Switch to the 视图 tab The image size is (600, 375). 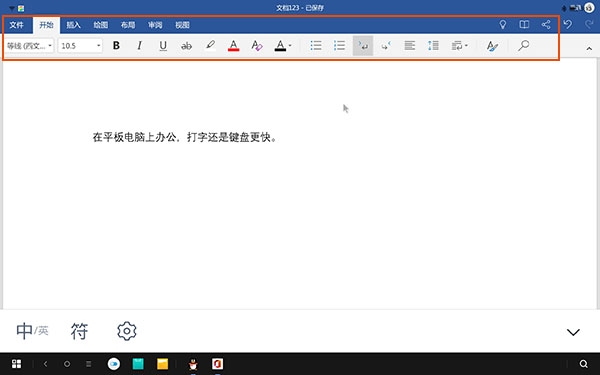[182, 25]
